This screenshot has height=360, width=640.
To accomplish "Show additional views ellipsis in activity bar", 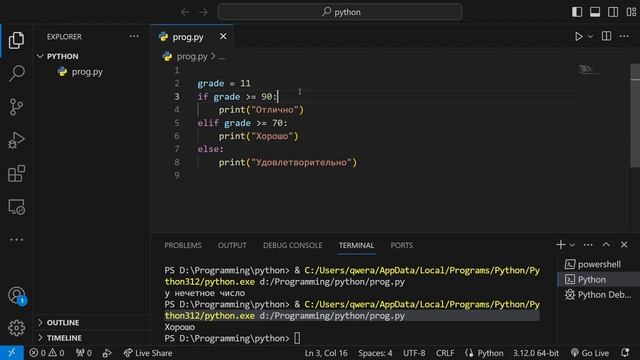I will point(16,240).
